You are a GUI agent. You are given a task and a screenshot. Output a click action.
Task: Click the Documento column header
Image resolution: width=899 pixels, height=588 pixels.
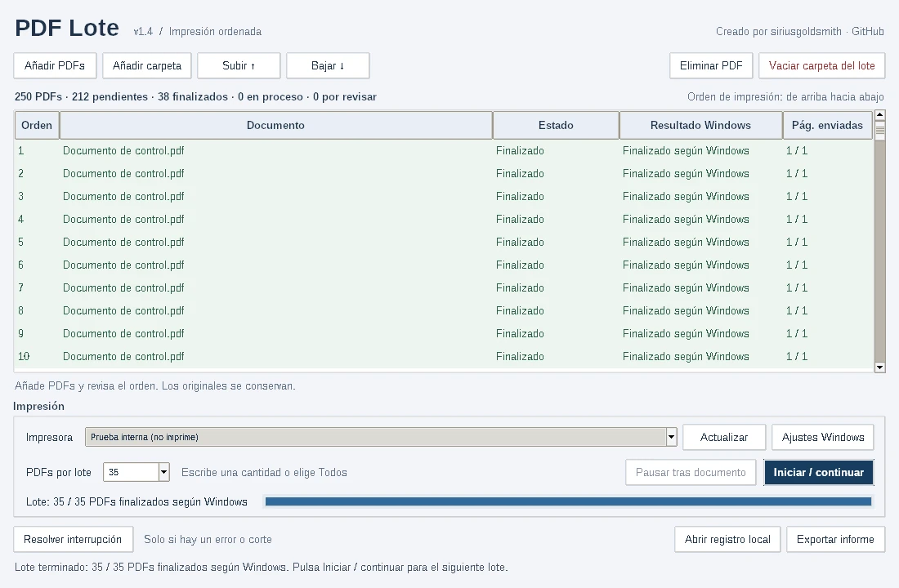(275, 125)
